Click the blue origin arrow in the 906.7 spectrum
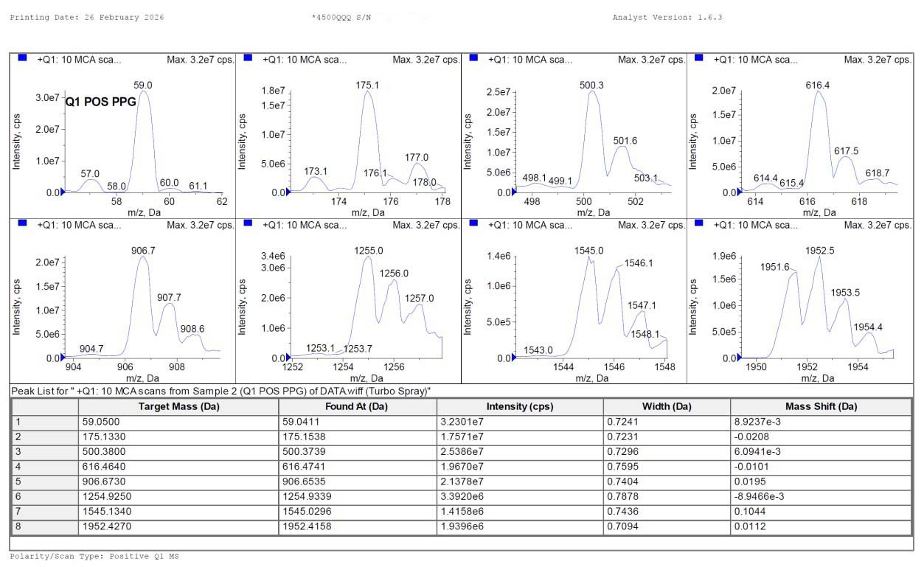This screenshot has height=567, width=924. [x=63, y=357]
